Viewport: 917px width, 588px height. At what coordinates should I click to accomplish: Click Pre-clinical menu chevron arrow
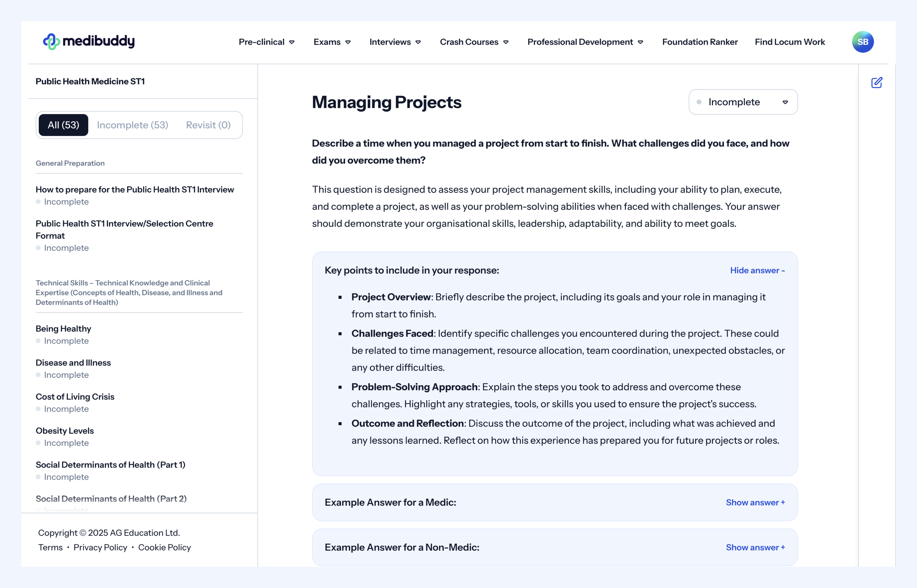pos(292,43)
